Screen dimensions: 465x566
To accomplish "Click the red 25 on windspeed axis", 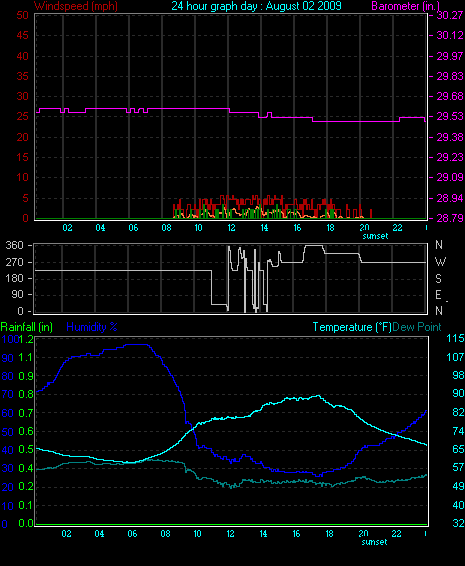I will click(x=22, y=117).
